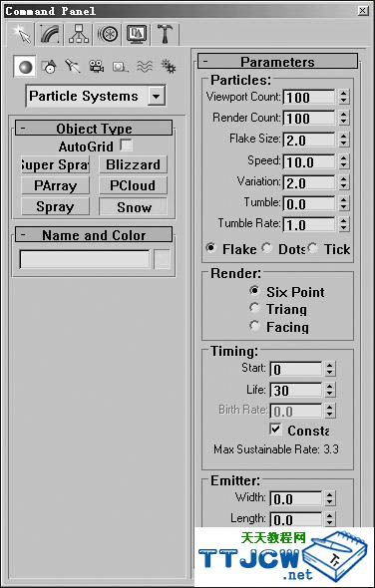Select the Facing render option
The width and height of the screenshot is (375, 588).
point(254,326)
